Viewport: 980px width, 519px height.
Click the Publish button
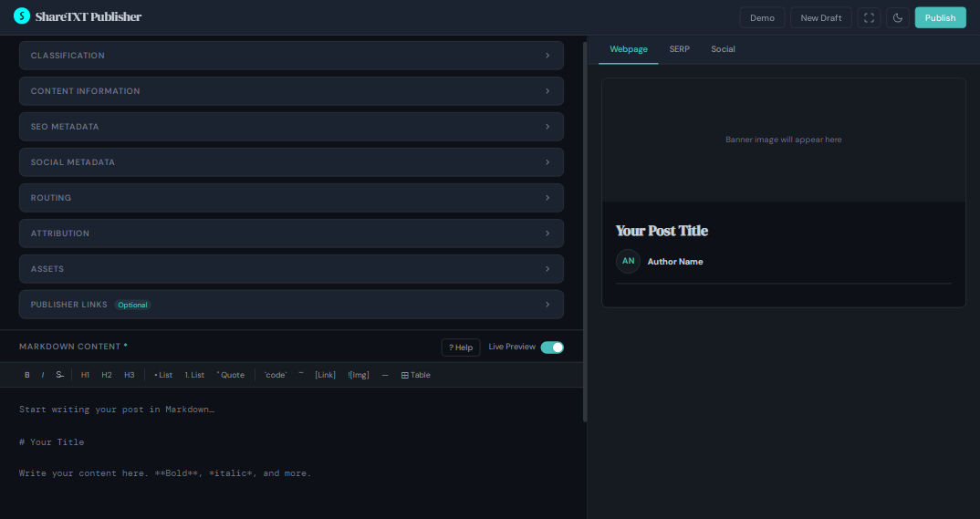point(940,17)
